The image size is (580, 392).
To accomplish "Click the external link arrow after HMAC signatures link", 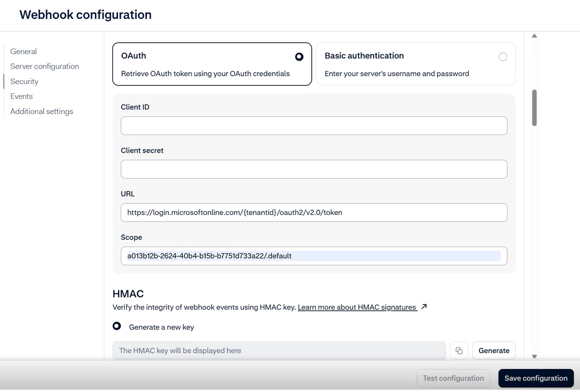I will coord(423,306).
